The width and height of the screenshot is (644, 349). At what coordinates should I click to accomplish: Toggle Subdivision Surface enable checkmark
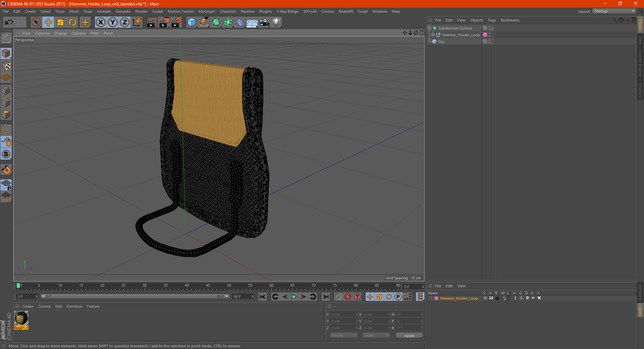[493, 28]
